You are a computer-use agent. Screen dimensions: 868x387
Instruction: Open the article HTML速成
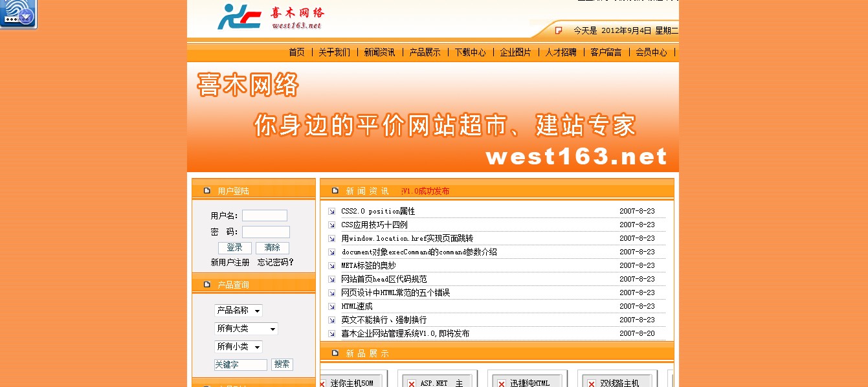(x=357, y=307)
